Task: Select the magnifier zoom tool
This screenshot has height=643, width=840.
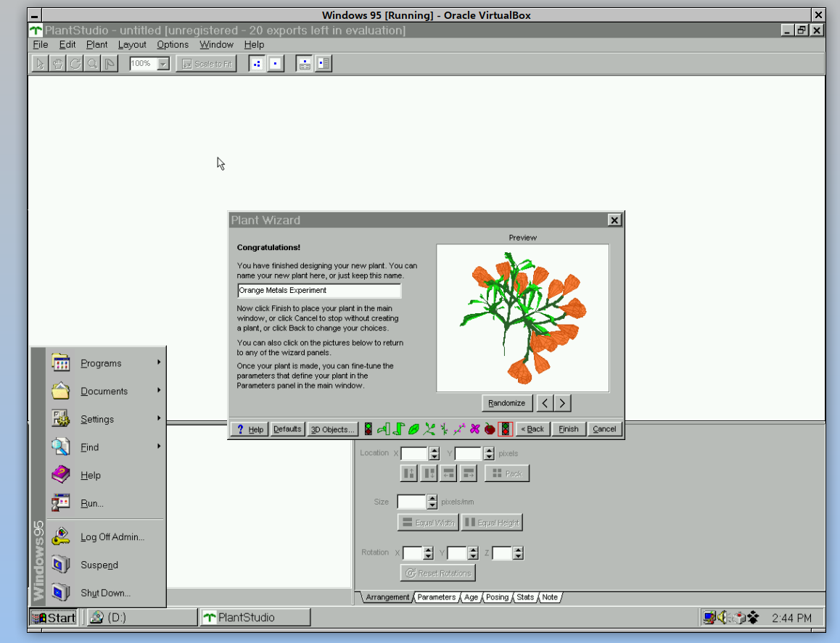Action: 92,64
